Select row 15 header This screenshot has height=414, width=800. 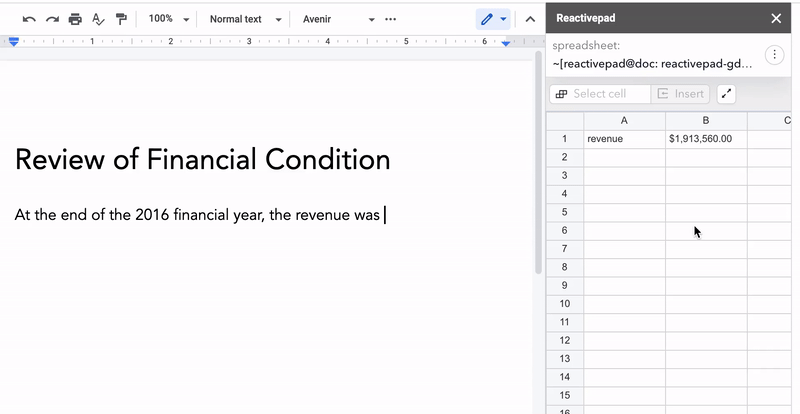click(565, 396)
